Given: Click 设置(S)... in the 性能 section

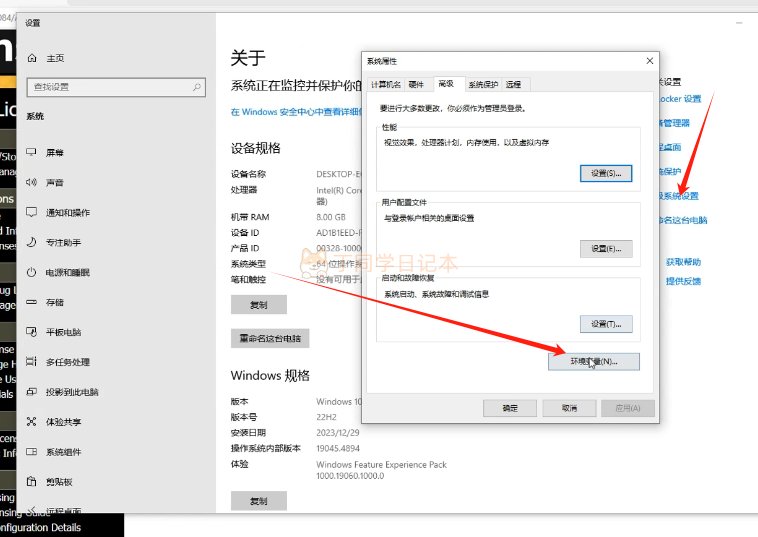Looking at the screenshot, I should pyautogui.click(x=606, y=174).
